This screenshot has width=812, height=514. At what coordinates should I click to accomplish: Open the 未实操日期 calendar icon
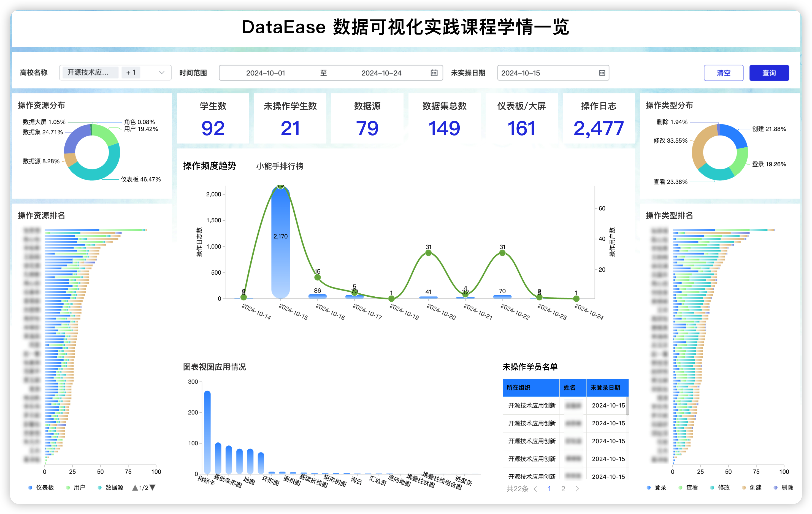pos(602,73)
